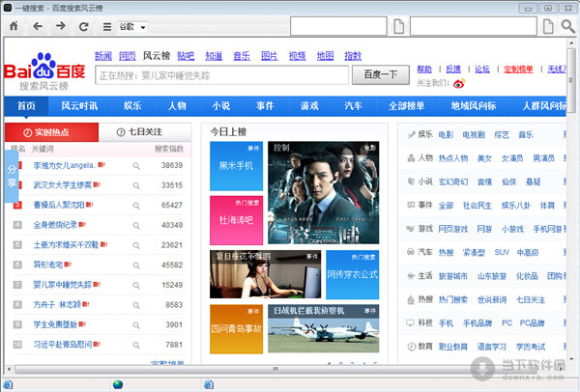Screen dimensions: 580x392
Task: Switch to the 人物 nav tab
Action: click(x=177, y=106)
